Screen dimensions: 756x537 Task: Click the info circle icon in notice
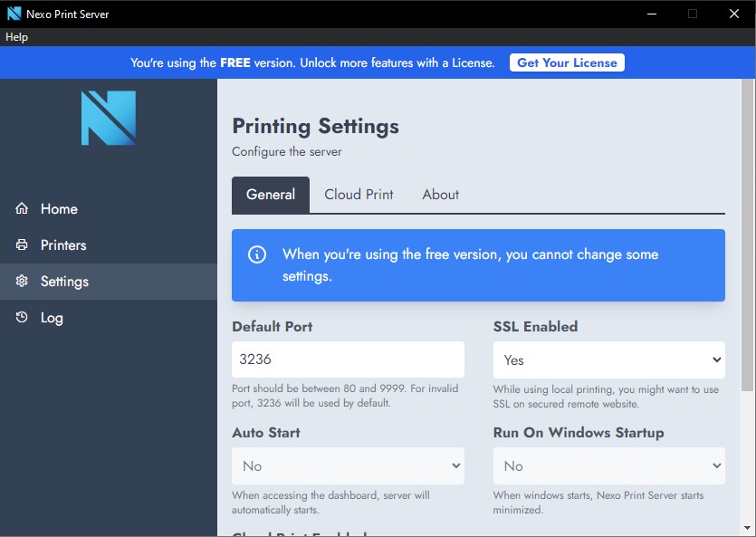pyautogui.click(x=256, y=254)
